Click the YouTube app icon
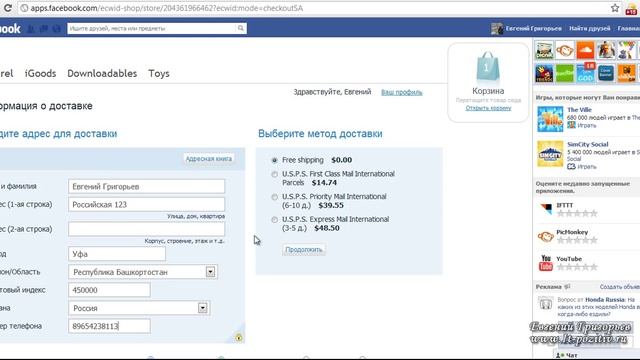This screenshot has width=640, height=360. click(546, 263)
